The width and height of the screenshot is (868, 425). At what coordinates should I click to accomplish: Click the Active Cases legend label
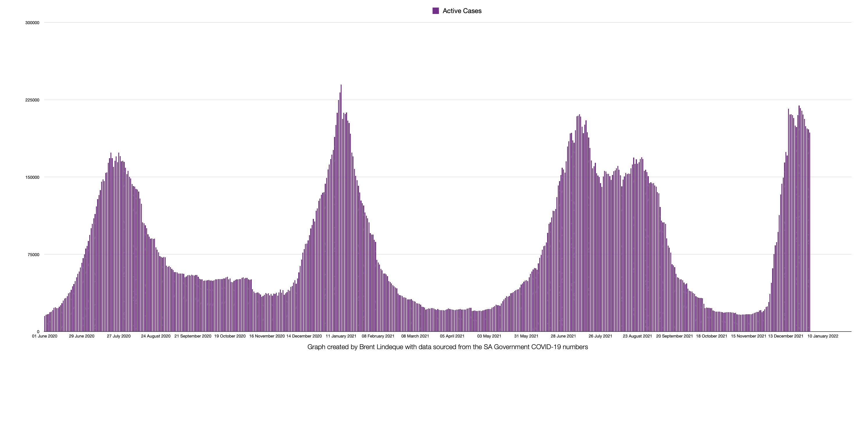(462, 11)
